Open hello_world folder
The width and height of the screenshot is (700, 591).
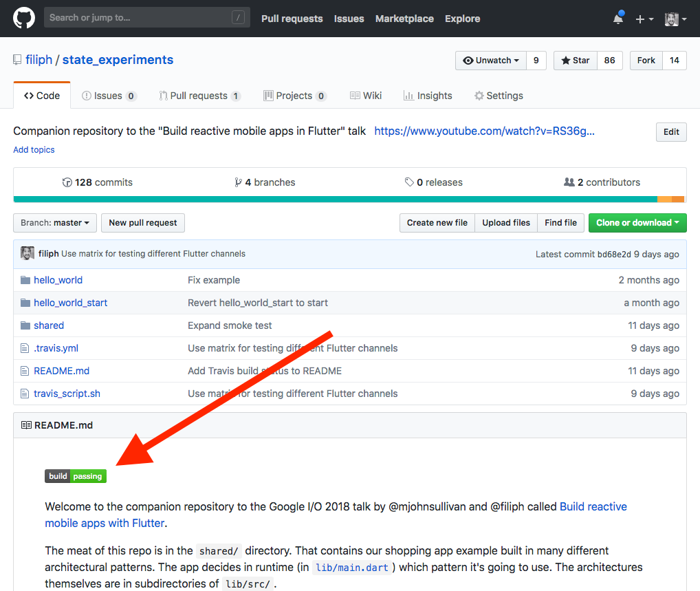(x=58, y=280)
